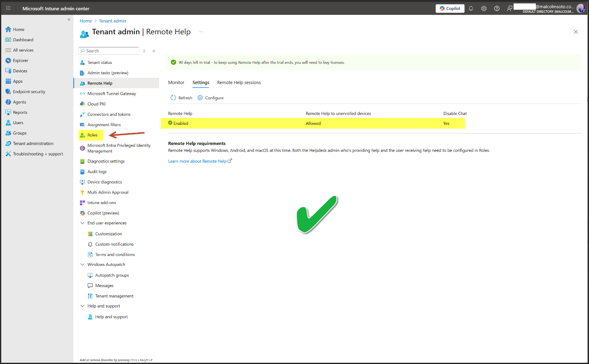Click the user account avatar

click(580, 9)
